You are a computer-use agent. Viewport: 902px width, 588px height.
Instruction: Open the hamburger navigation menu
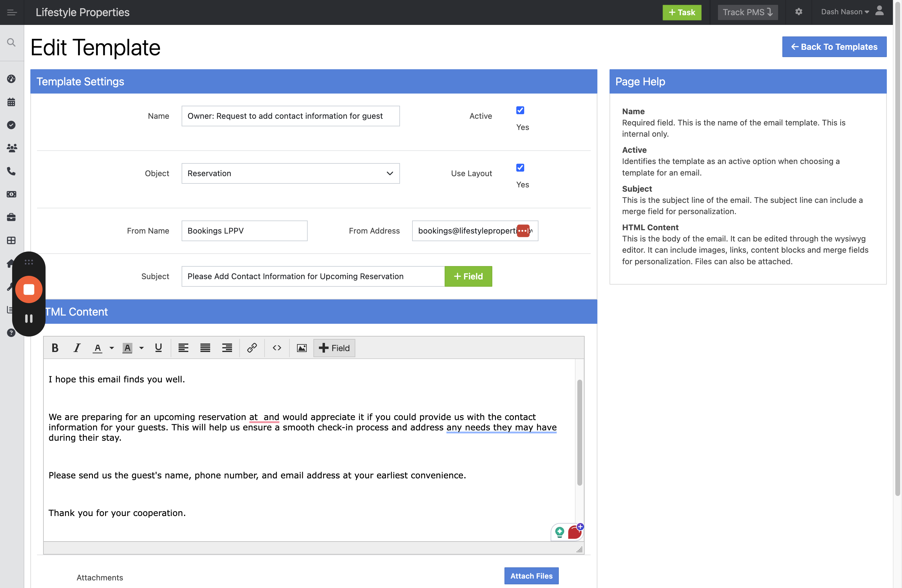point(12,12)
